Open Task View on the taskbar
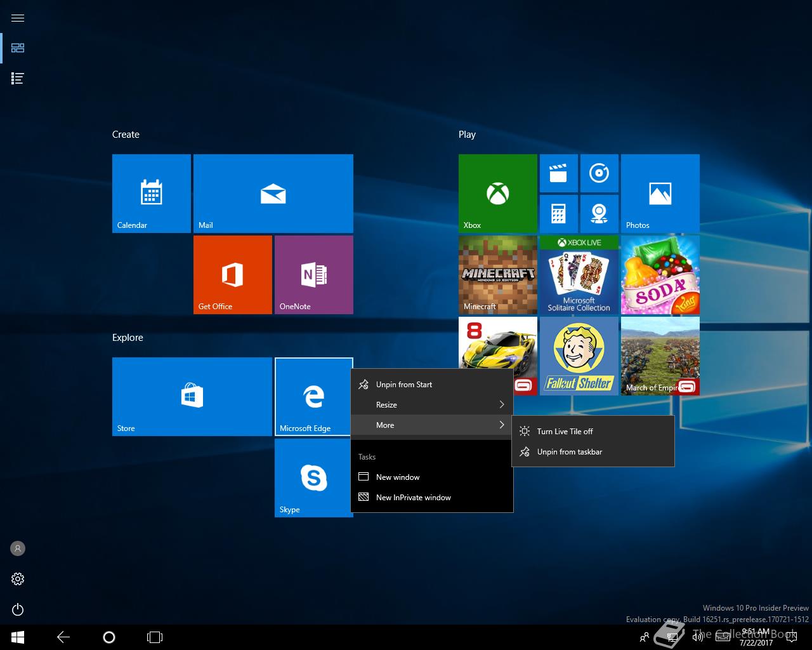 pos(155,637)
